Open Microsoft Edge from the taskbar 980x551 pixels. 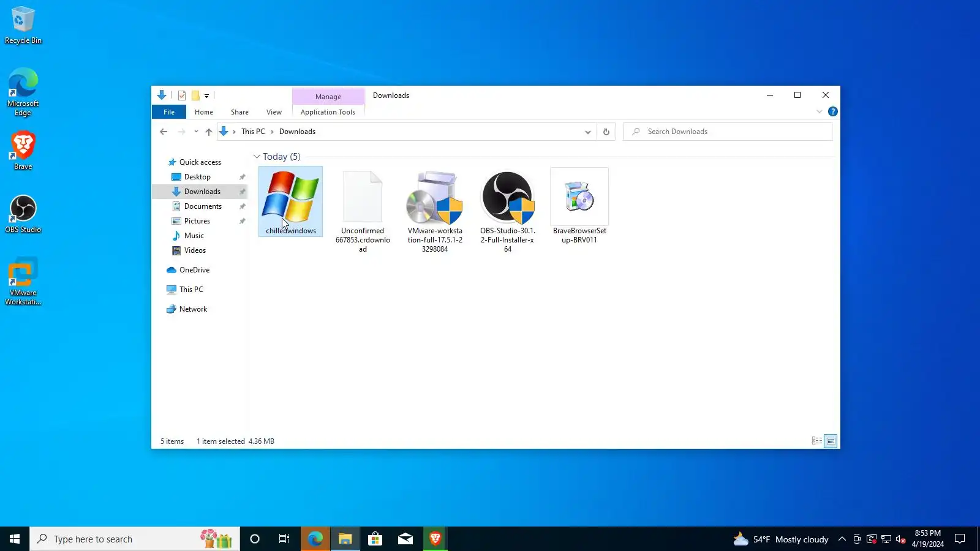315,539
